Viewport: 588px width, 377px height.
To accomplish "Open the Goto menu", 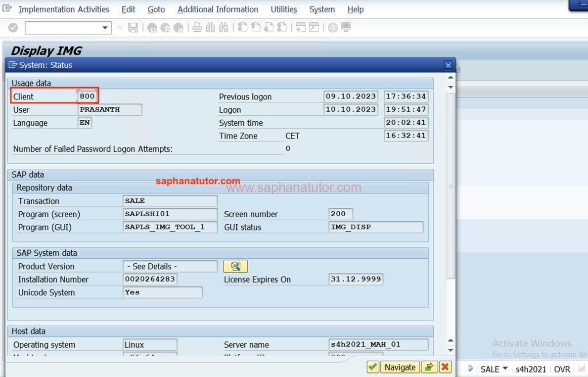I will 156,9.
